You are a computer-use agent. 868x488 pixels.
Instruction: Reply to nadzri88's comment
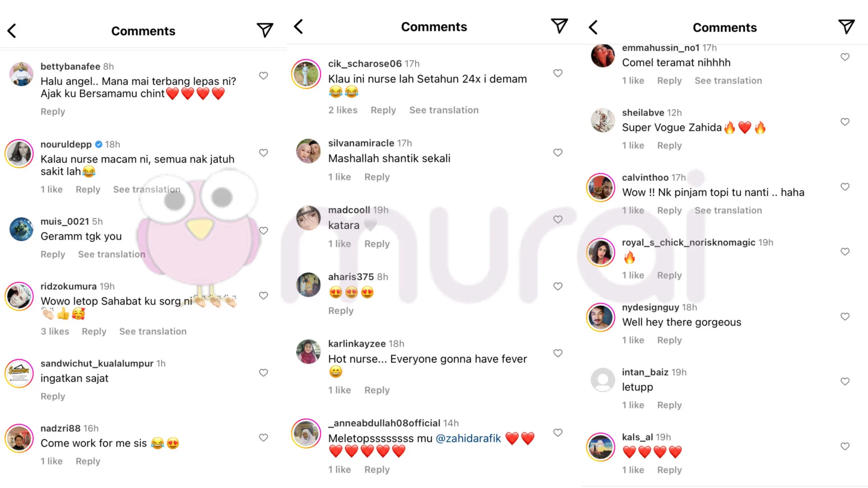[88, 461]
